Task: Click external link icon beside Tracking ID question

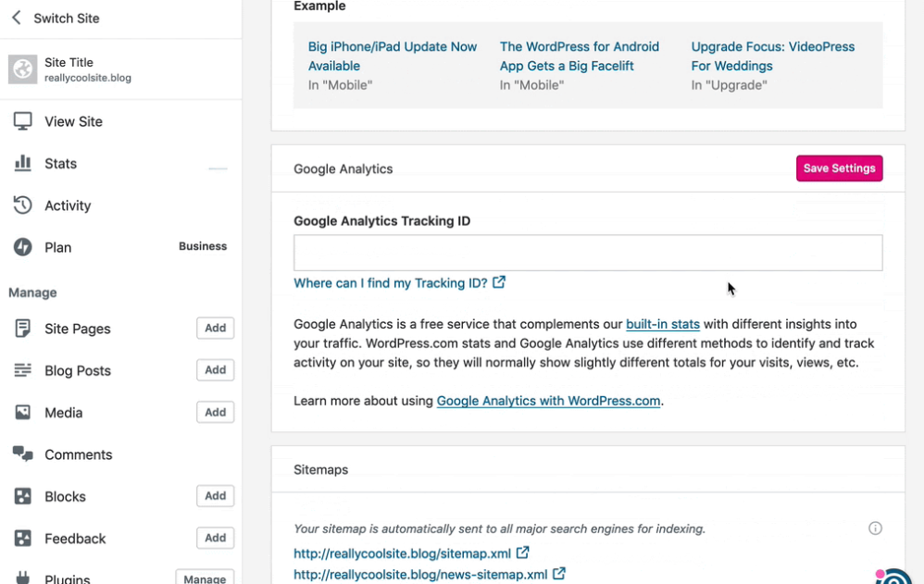Action: click(x=498, y=282)
